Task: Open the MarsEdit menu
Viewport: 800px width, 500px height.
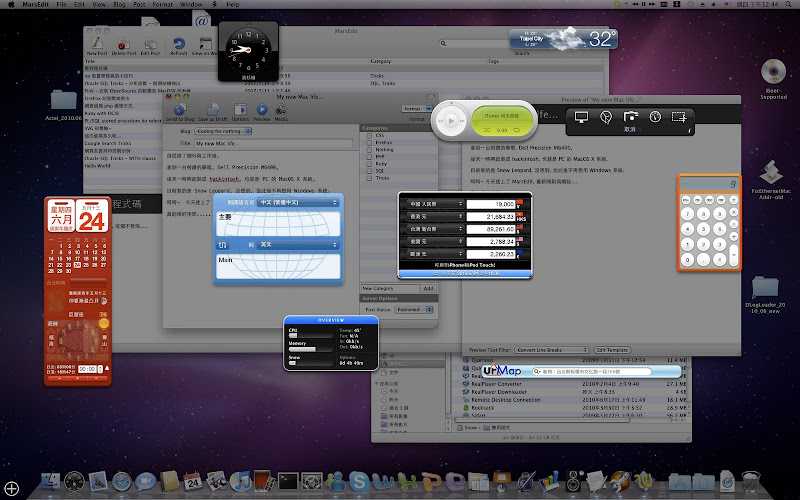Action: point(35,4)
